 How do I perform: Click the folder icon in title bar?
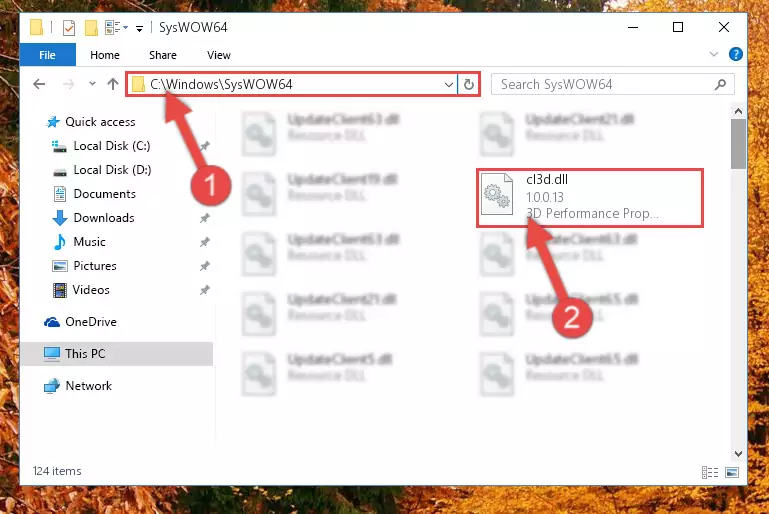[36, 27]
